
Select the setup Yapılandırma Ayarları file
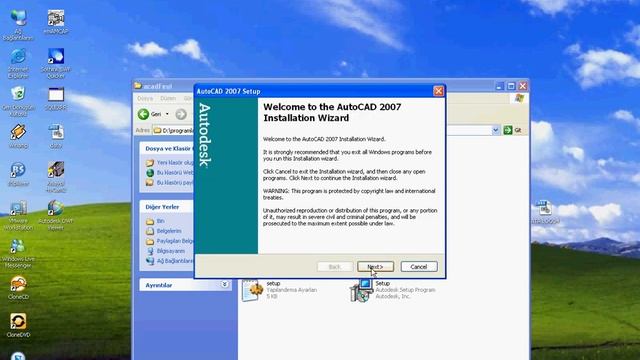click(280, 290)
